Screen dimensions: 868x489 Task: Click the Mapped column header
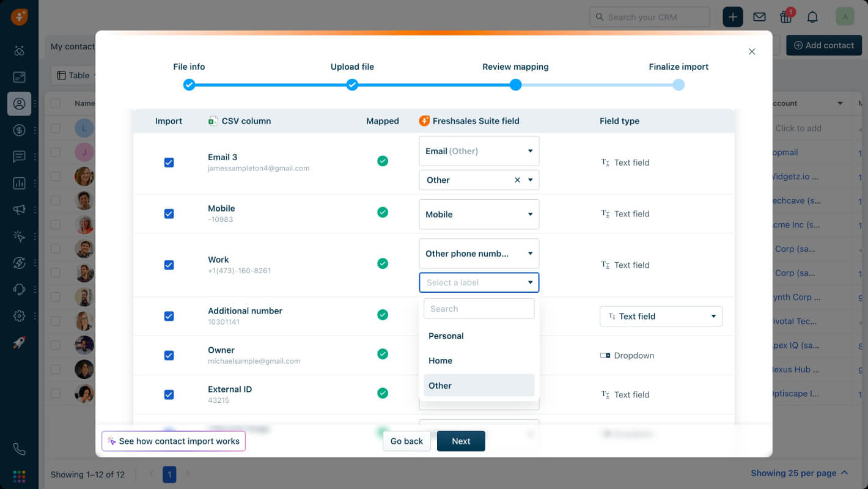pos(383,121)
